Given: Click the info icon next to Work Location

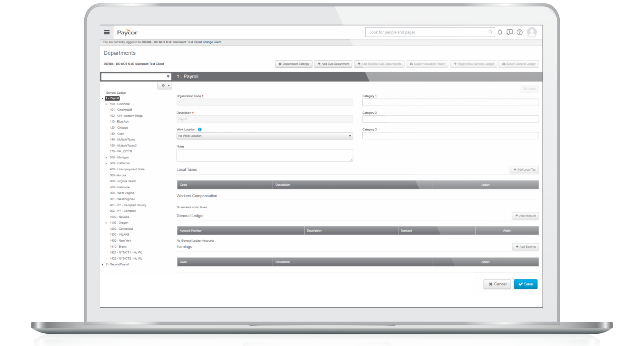Looking at the screenshot, I should (200, 129).
